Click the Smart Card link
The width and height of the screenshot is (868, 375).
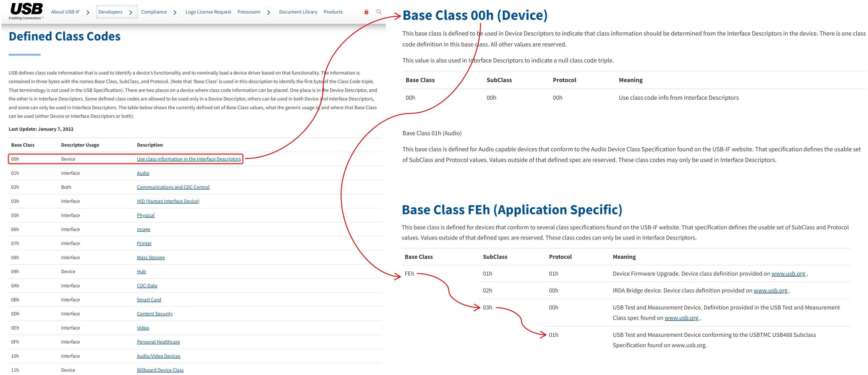[149, 300]
